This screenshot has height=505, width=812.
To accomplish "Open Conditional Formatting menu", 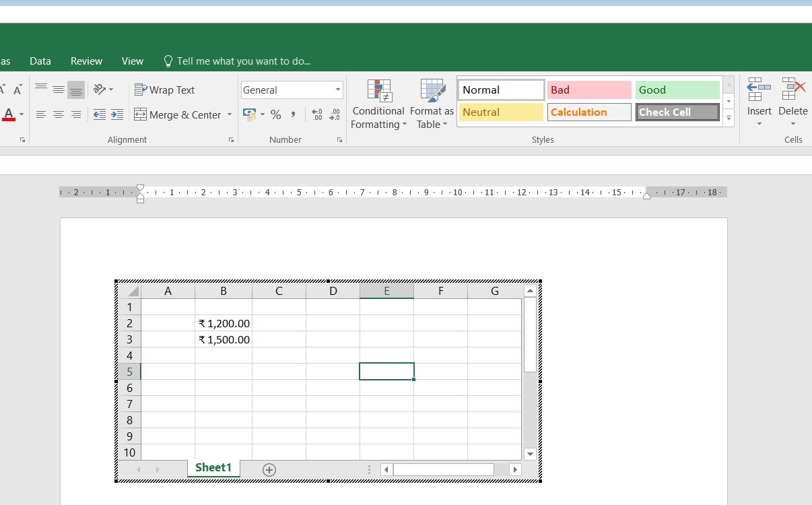I will click(378, 104).
